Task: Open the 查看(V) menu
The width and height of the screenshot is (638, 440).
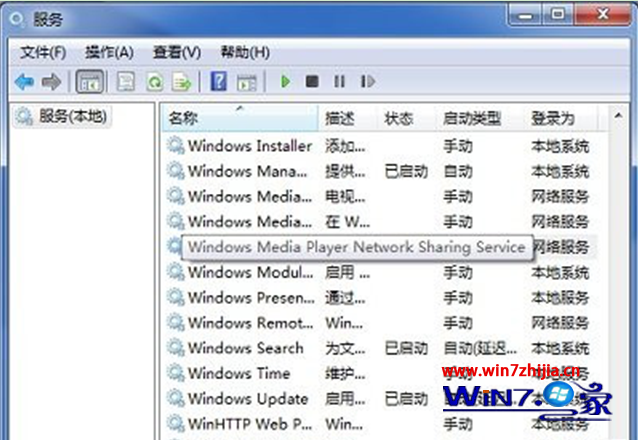Action: pyautogui.click(x=177, y=52)
